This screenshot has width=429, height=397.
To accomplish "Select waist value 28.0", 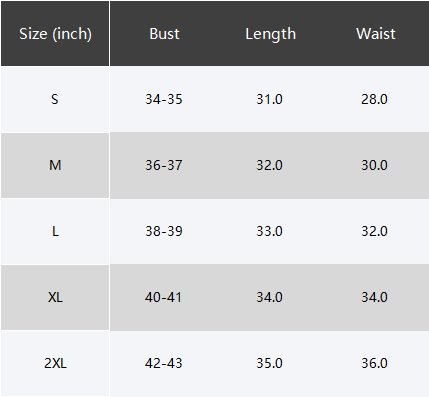I will [x=374, y=99].
